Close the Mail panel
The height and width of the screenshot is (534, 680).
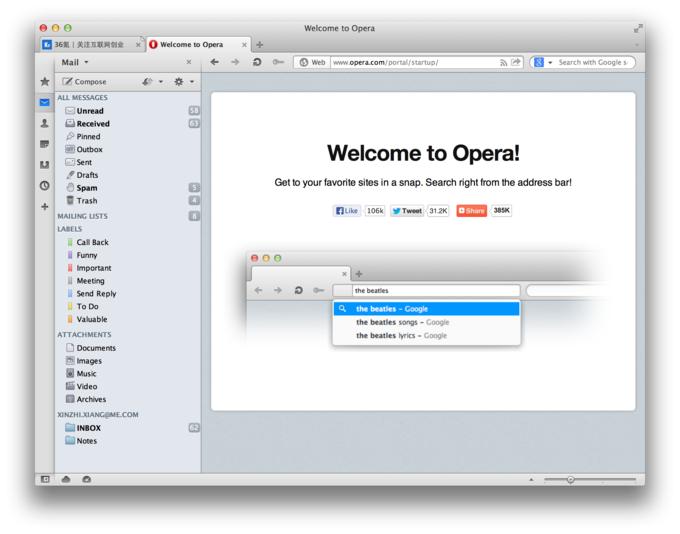tap(189, 62)
